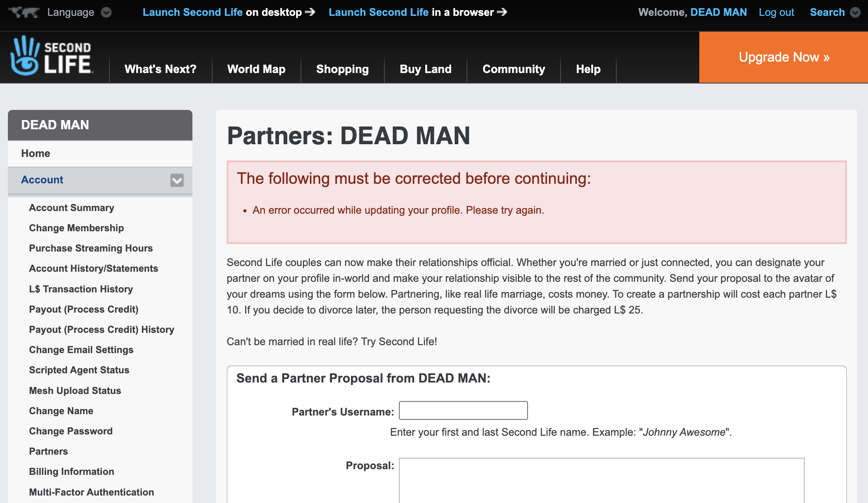This screenshot has width=868, height=503.
Task: Open DEAD MAN profile link in header
Action: pos(719,12)
